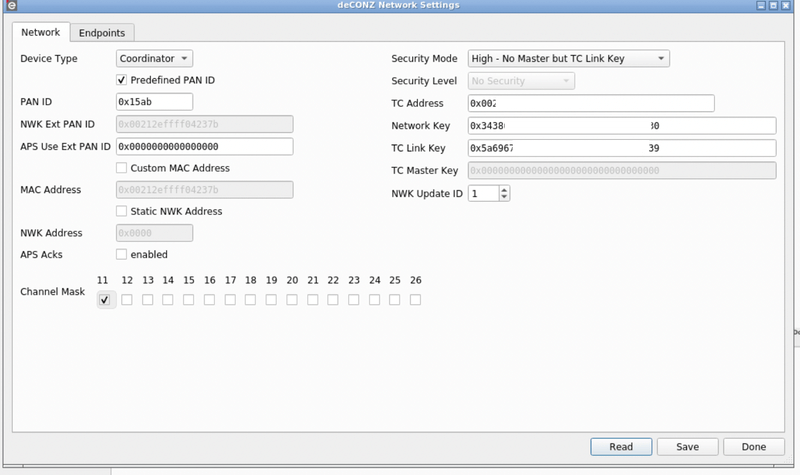Check channel 24 in Channel Mask
Screen dimensions: 800x475
click(x=374, y=299)
